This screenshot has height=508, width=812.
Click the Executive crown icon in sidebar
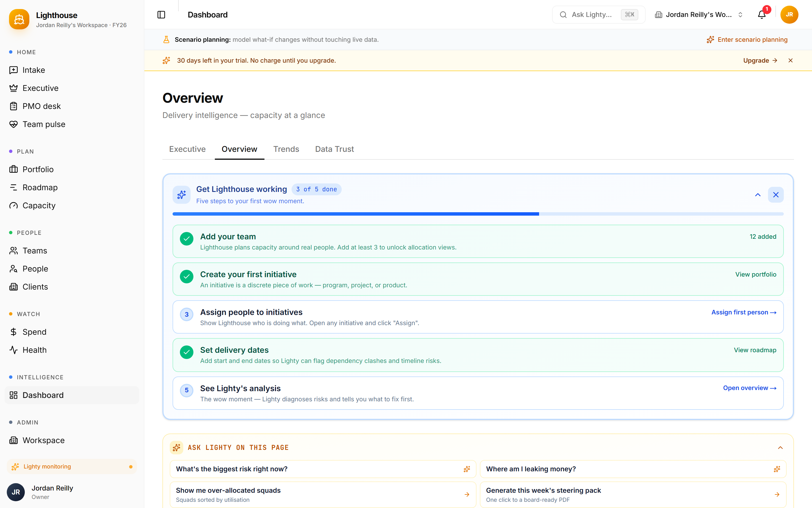(x=14, y=88)
